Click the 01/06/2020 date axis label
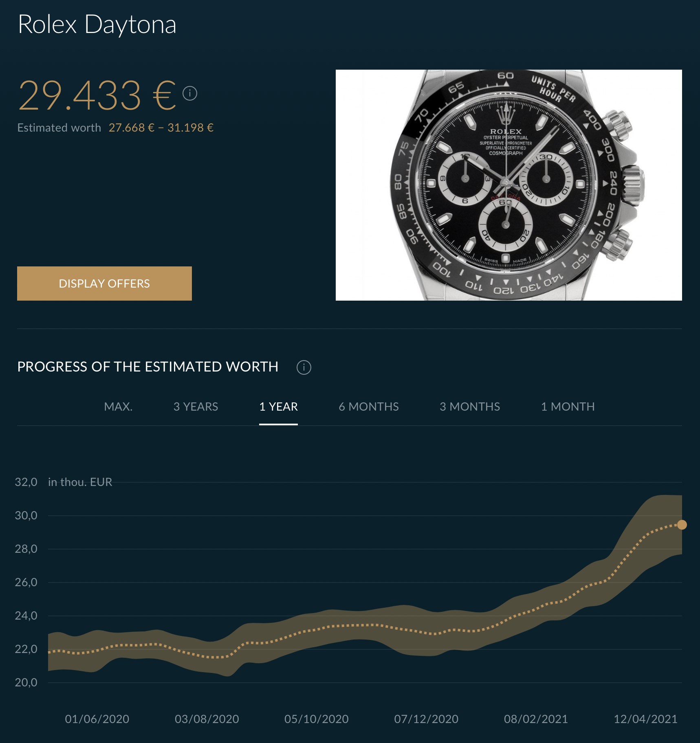The width and height of the screenshot is (700, 743). tap(97, 719)
